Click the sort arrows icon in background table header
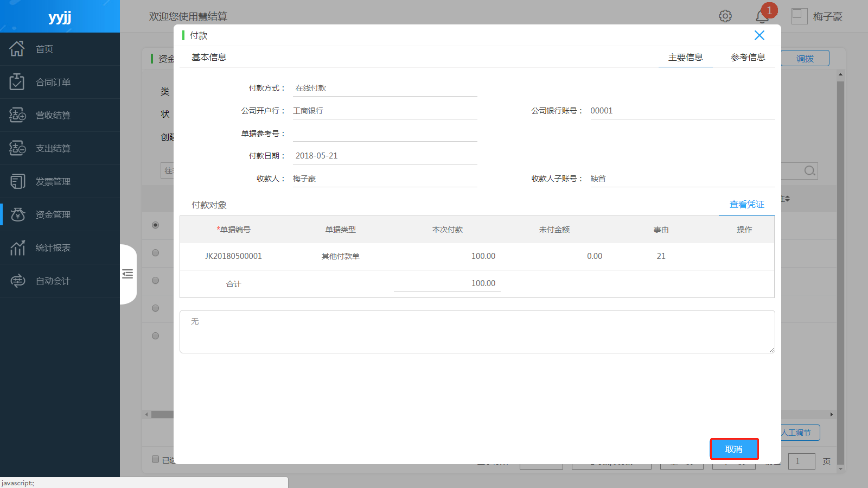Image resolution: width=868 pixels, height=488 pixels. 787,199
